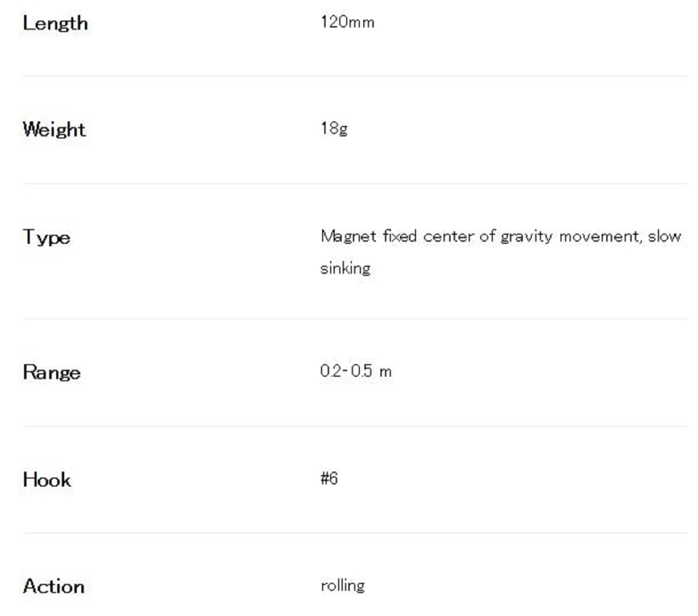
Task: Click the m unit after range
Action: [385, 372]
